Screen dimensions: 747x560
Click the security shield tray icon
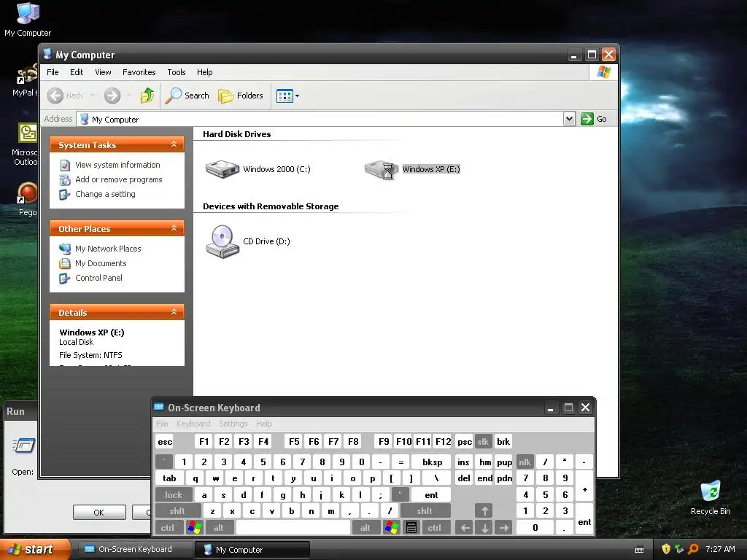tap(665, 549)
